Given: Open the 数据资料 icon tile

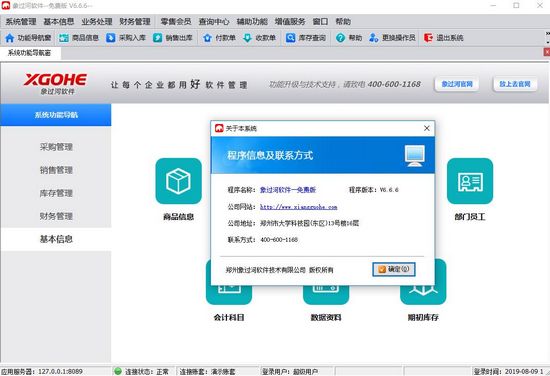Looking at the screenshot, I should tap(326, 295).
